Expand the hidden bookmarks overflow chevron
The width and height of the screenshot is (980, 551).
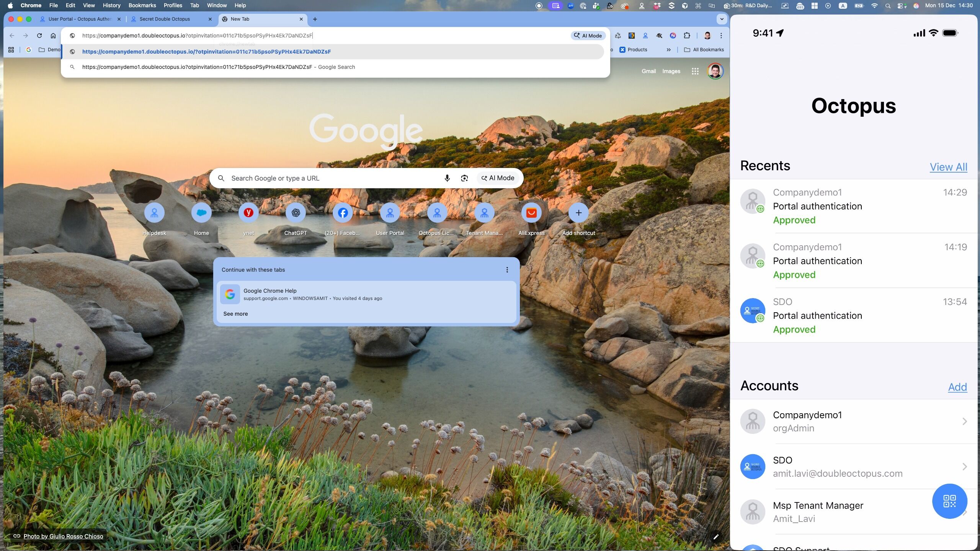pyautogui.click(x=668, y=49)
